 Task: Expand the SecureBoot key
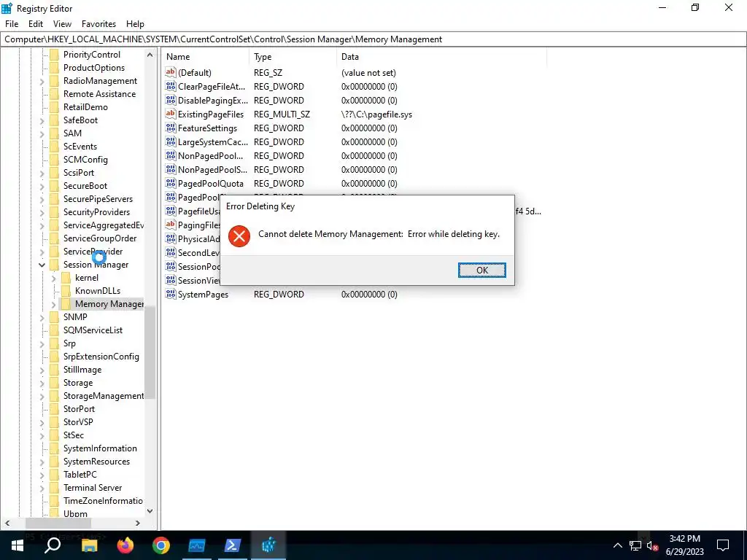(x=42, y=186)
